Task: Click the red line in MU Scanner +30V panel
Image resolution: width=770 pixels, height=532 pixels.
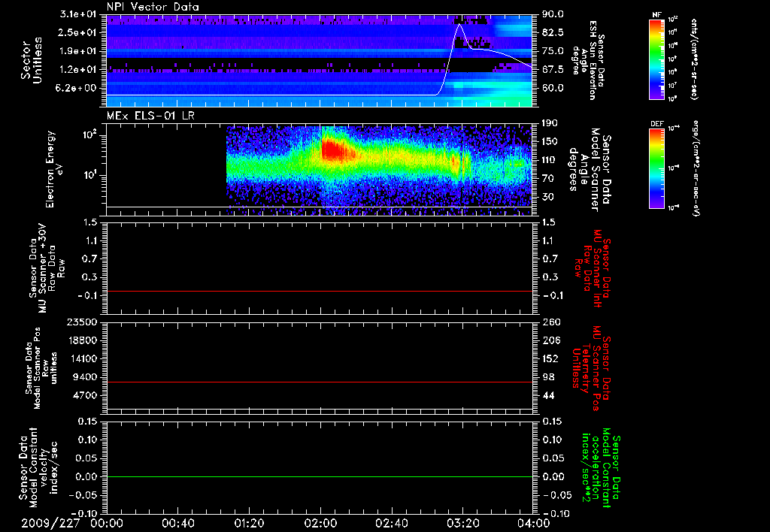Action: [320, 291]
